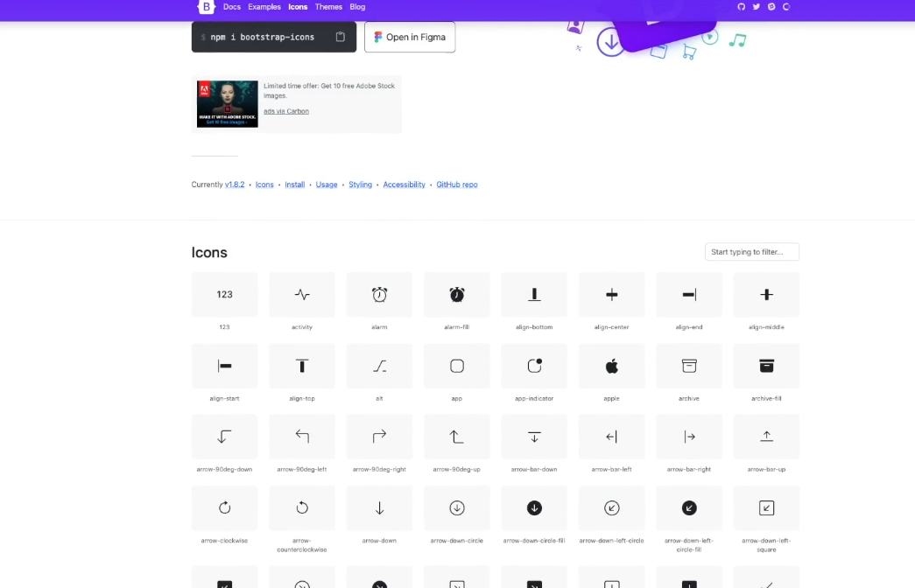Viewport: 915px width, 588px height.
Task: Copy the npm install command
Action: pos(341,37)
